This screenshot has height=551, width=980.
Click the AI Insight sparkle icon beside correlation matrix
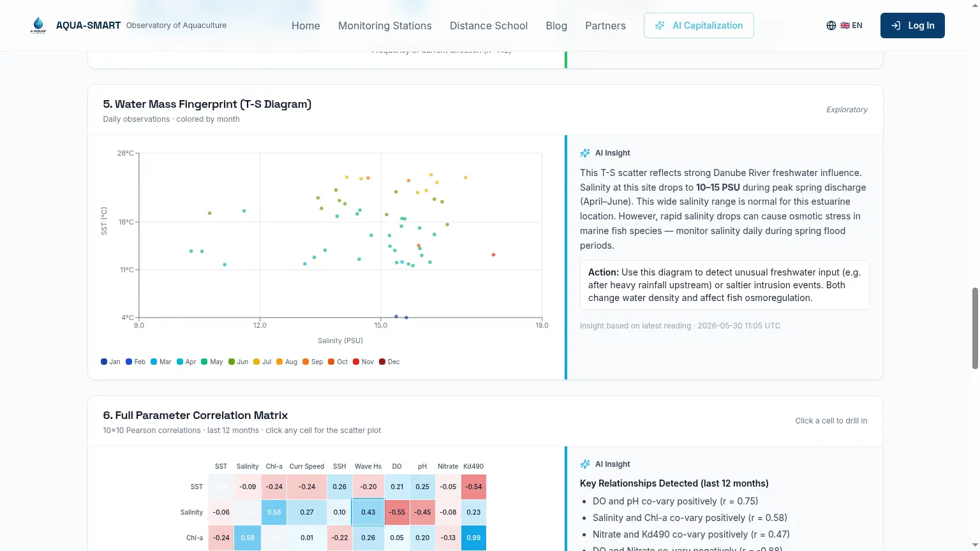pyautogui.click(x=585, y=464)
